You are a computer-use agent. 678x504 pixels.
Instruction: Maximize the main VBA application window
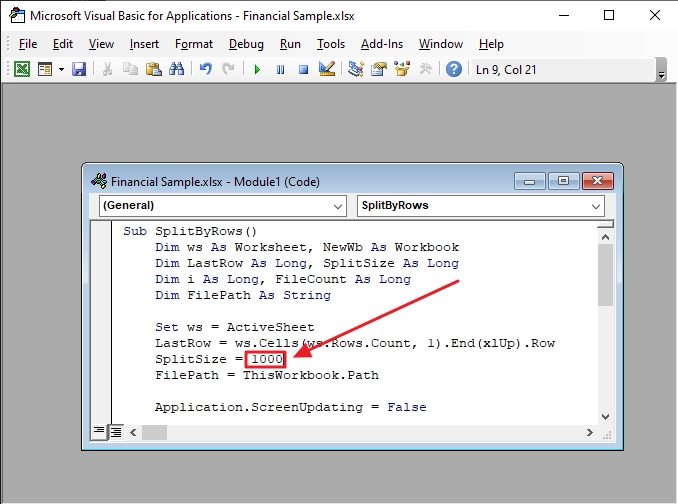pos(609,16)
